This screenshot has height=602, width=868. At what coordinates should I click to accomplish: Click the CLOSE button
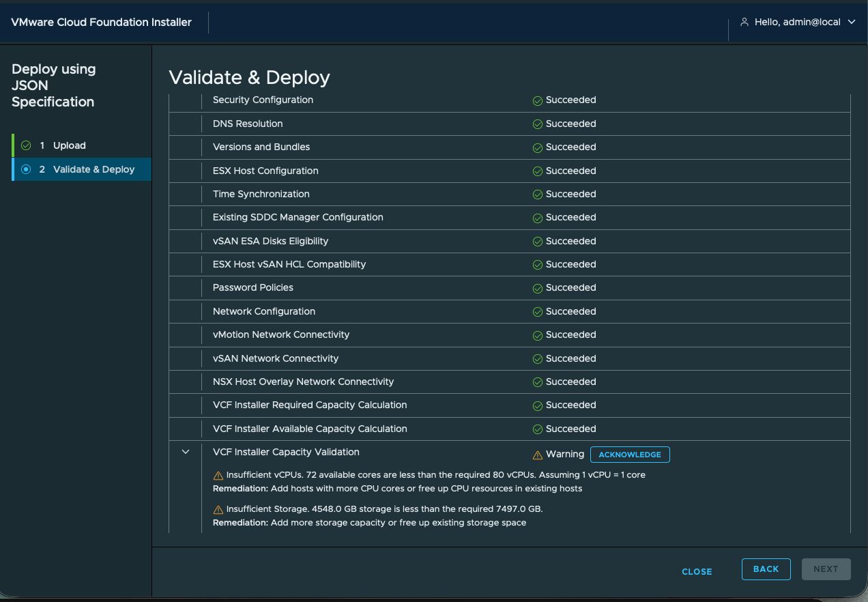697,571
